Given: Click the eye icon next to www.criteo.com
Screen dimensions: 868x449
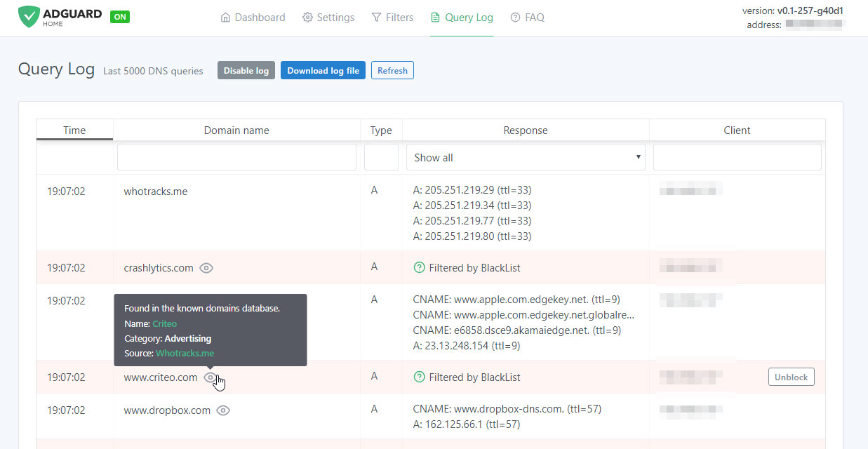Looking at the screenshot, I should pos(210,377).
